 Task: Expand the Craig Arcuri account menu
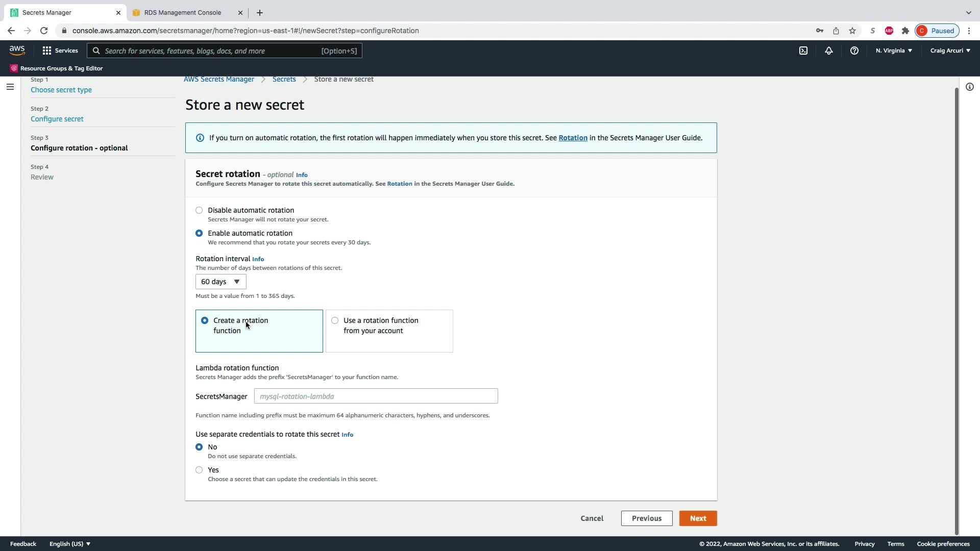tap(950, 51)
